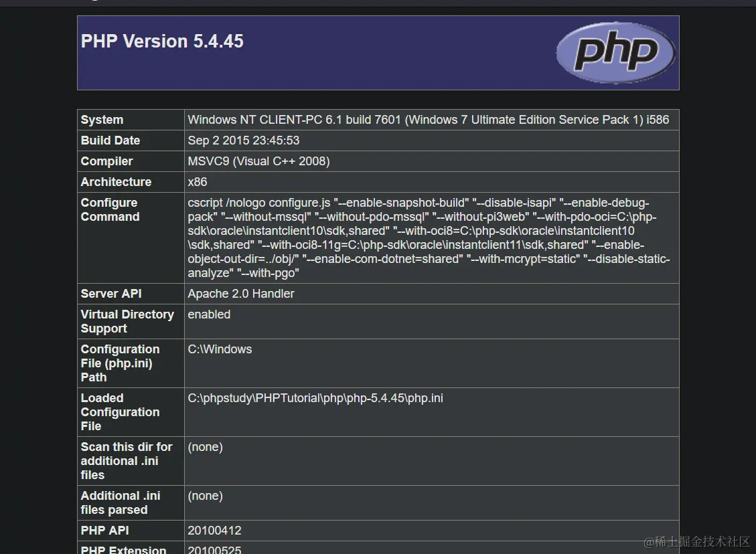This screenshot has height=554, width=756.
Task: Click 'Configuration File (php.ini) Path' label
Action: click(120, 363)
